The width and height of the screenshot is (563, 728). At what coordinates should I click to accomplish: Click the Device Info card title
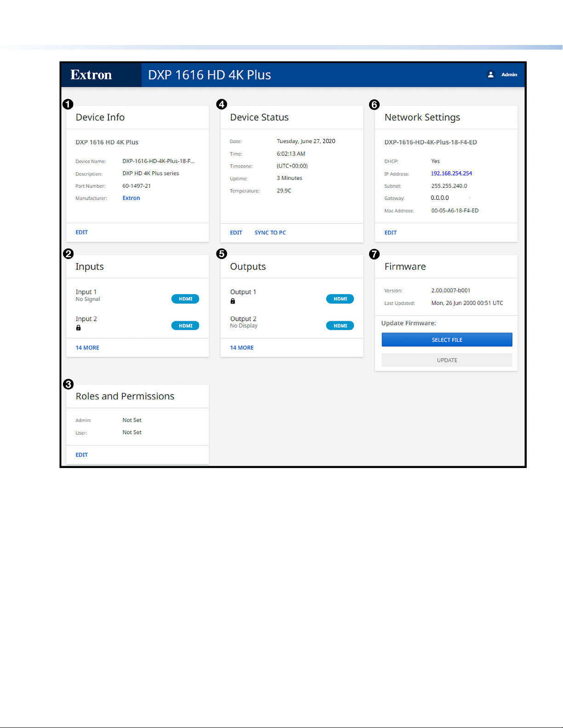coord(100,118)
